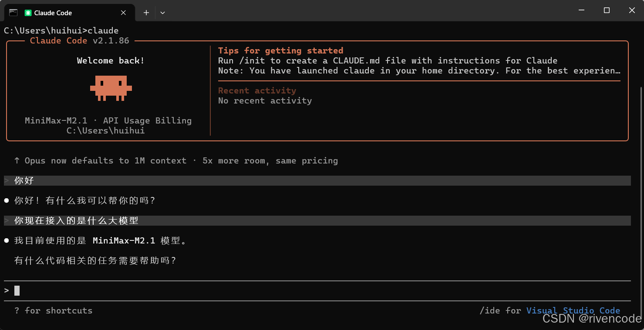Click the '有什么代码相关的任务需要帮助吗？' line

(95, 260)
